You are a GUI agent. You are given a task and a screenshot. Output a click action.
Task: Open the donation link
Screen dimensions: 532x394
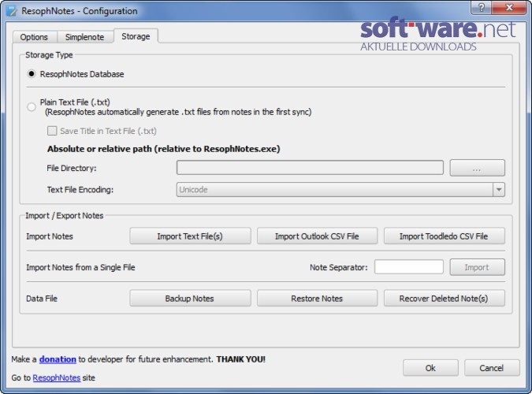point(58,359)
